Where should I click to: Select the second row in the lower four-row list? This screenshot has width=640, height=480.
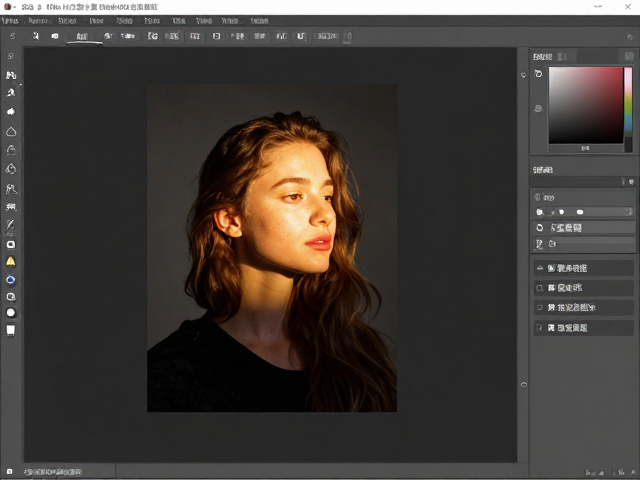point(583,288)
